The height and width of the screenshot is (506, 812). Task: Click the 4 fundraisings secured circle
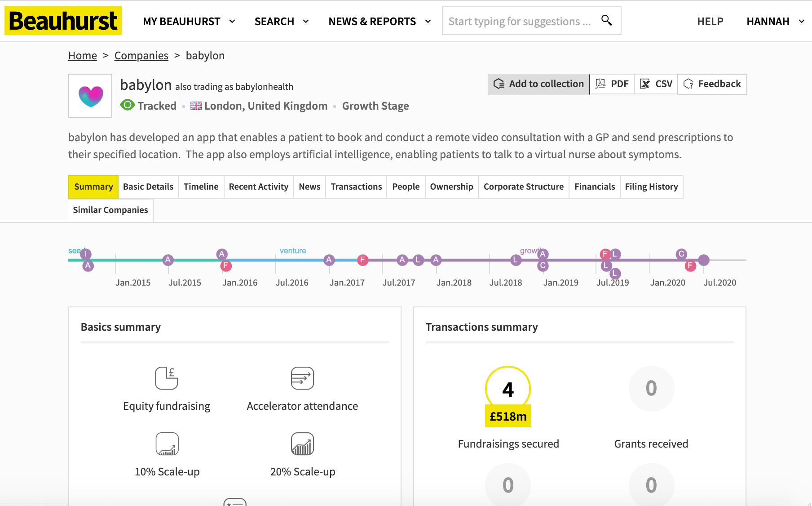508,389
